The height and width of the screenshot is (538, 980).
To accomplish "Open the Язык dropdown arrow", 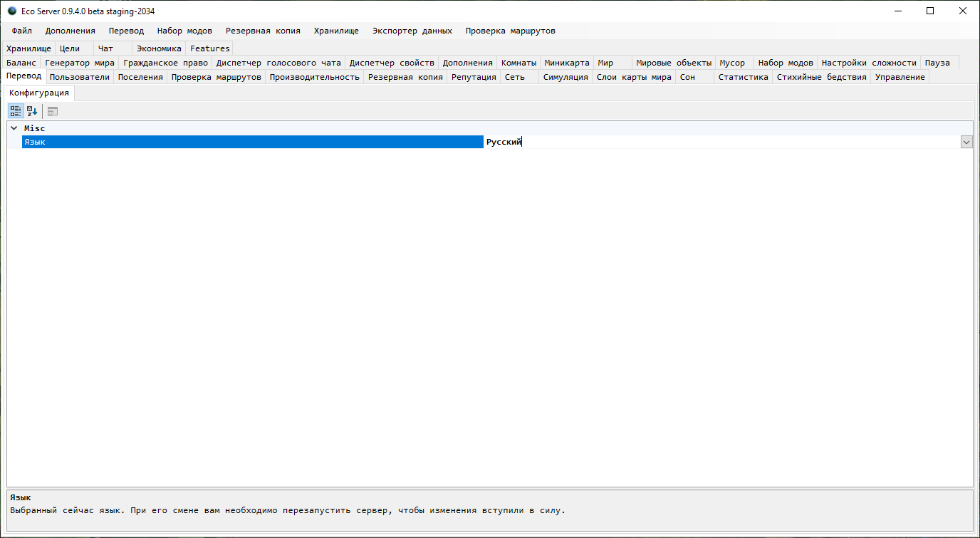I will (x=966, y=142).
